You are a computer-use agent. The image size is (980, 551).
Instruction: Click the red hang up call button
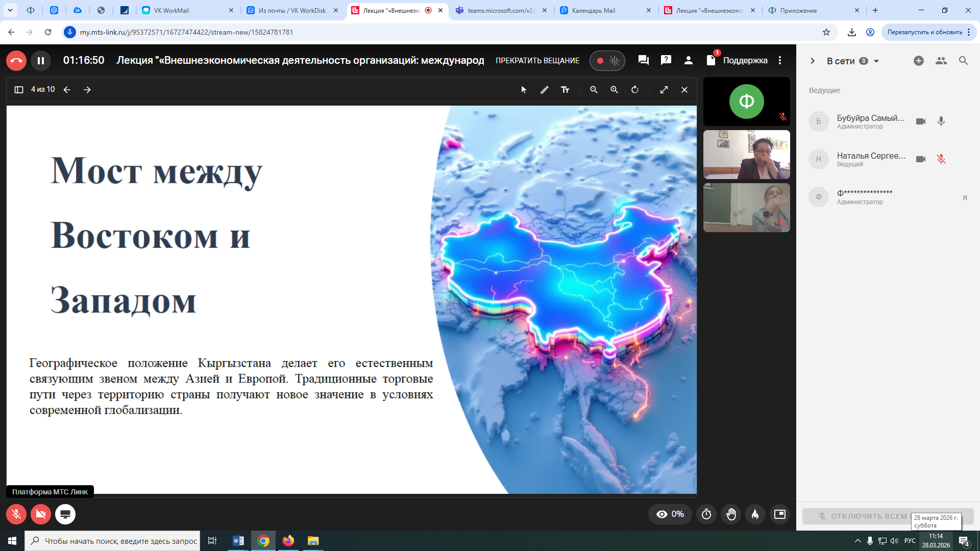[16, 61]
